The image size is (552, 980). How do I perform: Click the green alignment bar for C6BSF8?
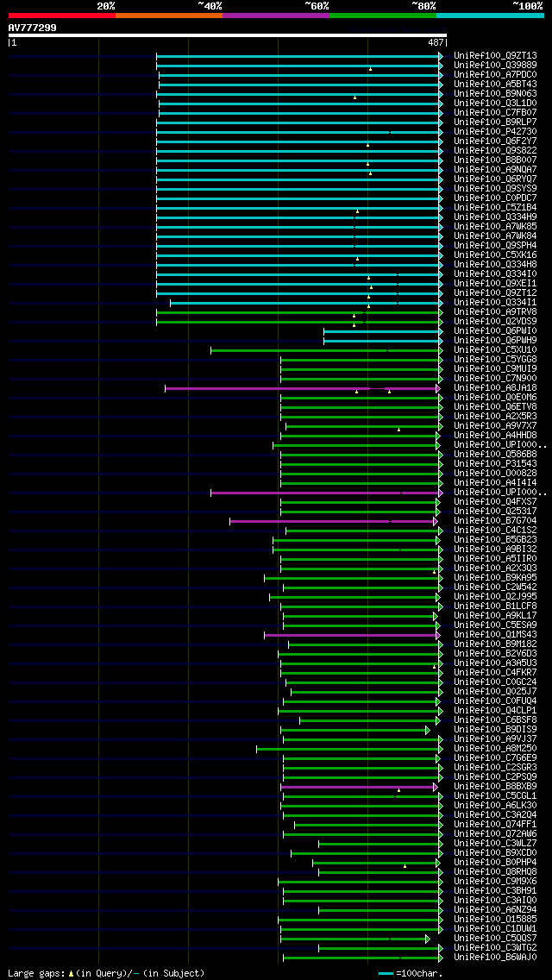[x=370, y=720]
